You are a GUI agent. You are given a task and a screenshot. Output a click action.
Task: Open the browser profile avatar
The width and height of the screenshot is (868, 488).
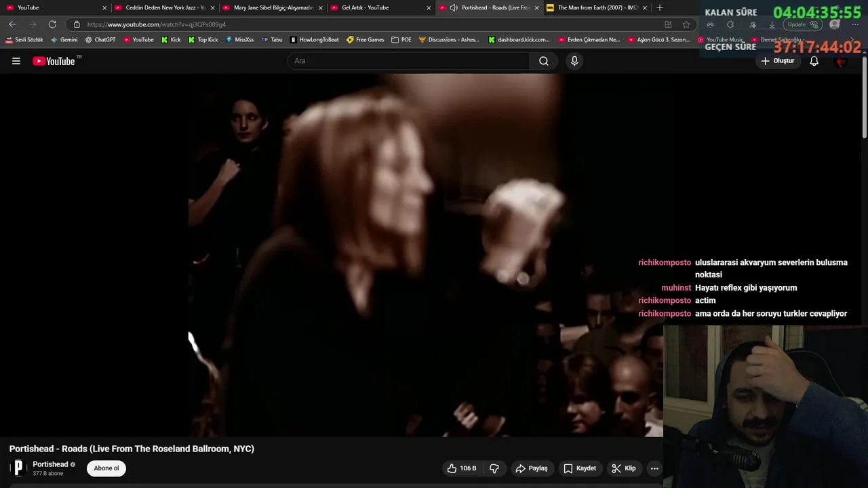click(x=835, y=24)
